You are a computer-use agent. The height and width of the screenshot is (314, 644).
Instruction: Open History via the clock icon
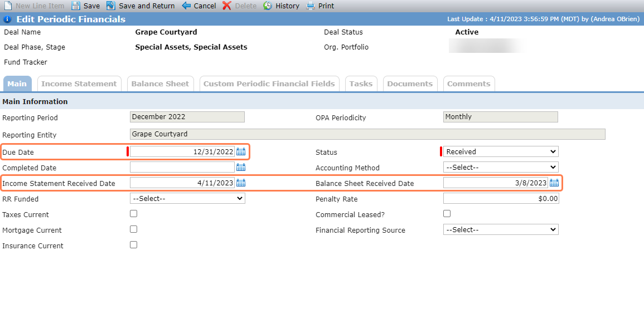(268, 6)
